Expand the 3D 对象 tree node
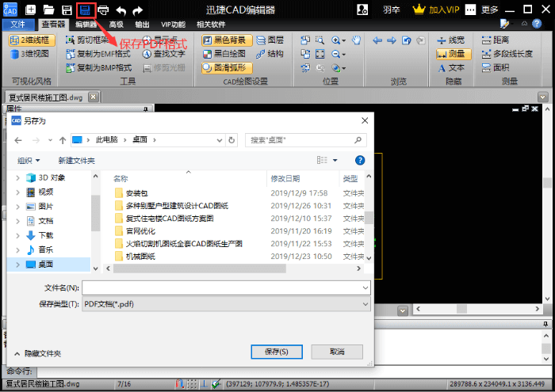The image size is (555, 392). click(17, 178)
